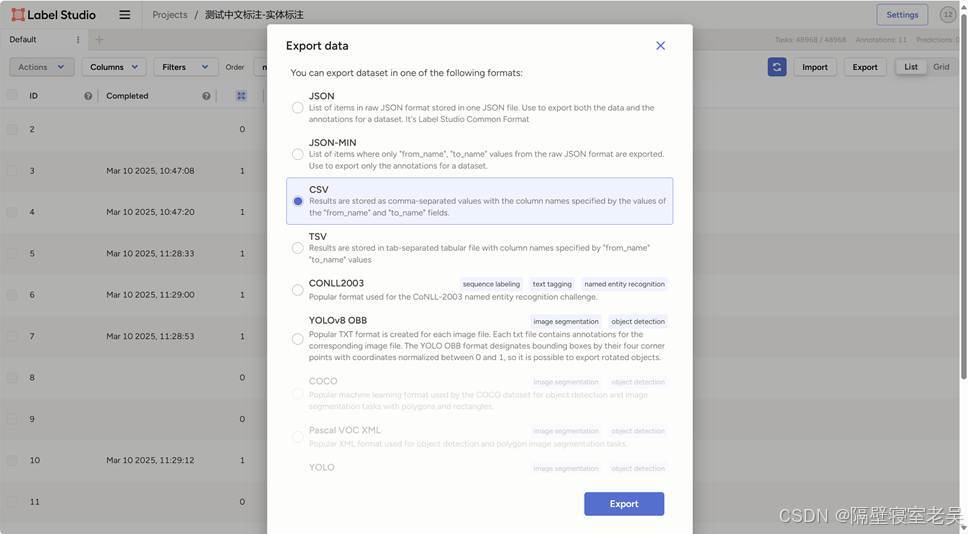Viewport: 968px width, 534px height.
Task: Select the YOLOv8 OBB export format
Action: pyautogui.click(x=298, y=339)
